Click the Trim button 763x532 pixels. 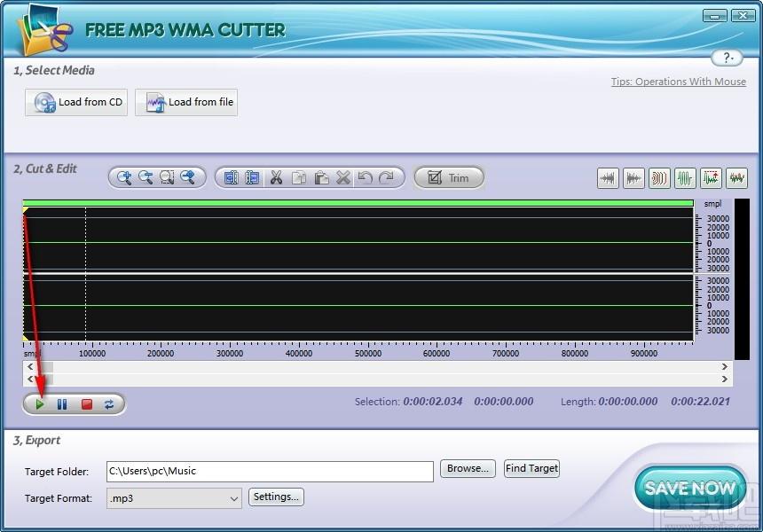(449, 178)
